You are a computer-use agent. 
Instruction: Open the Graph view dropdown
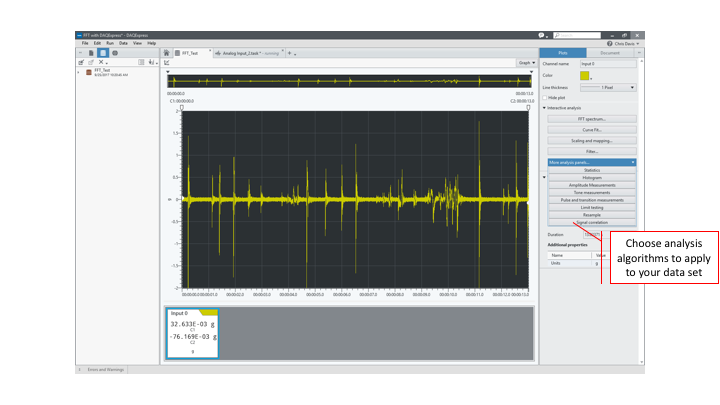click(524, 62)
